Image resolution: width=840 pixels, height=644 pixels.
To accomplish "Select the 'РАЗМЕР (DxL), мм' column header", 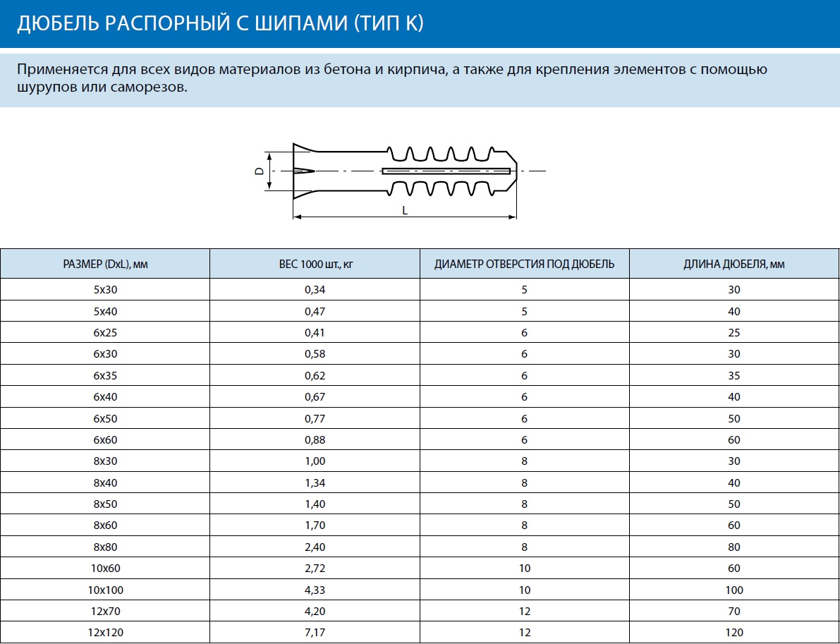I will (x=106, y=264).
